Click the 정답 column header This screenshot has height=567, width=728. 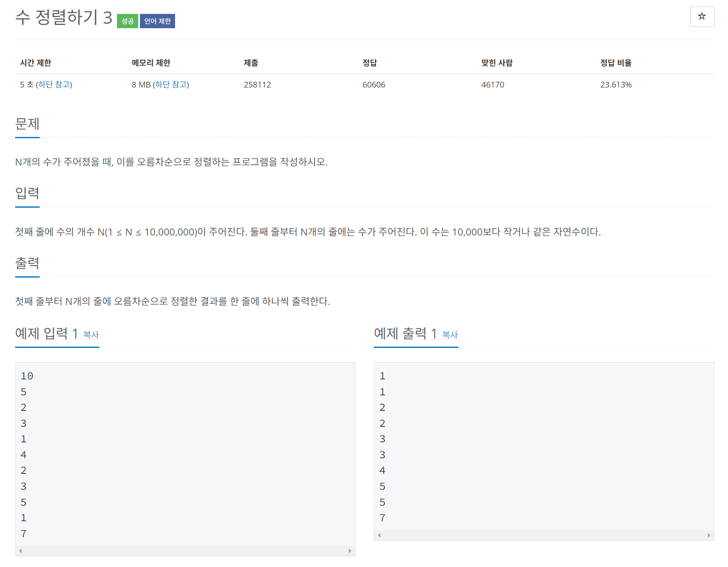[370, 63]
